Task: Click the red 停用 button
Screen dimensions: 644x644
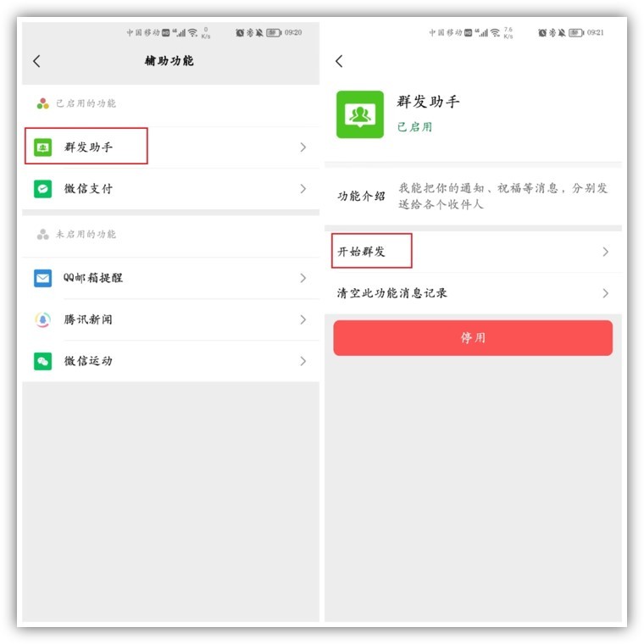Action: tap(473, 338)
